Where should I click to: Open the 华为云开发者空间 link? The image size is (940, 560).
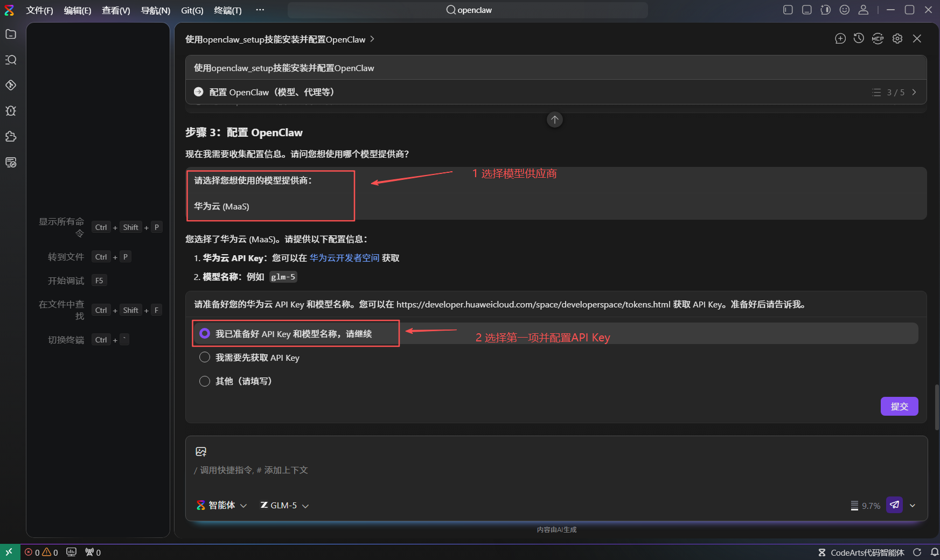point(344,258)
